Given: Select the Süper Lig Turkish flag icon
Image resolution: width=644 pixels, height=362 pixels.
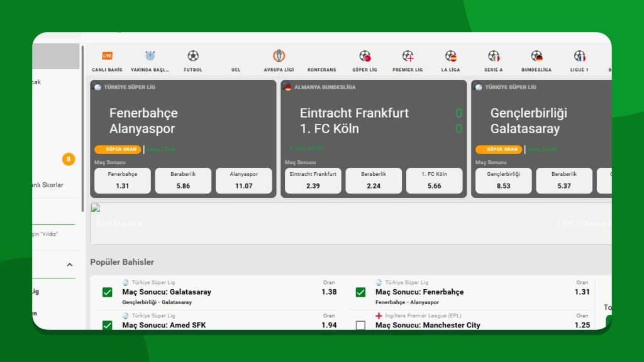Looking at the screenshot, I should [365, 56].
